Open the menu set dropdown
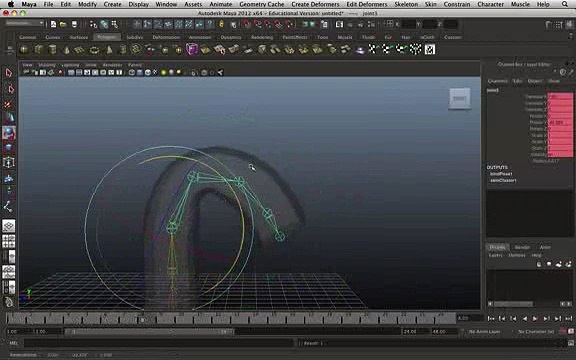This screenshot has width=576, height=360. 24,23
